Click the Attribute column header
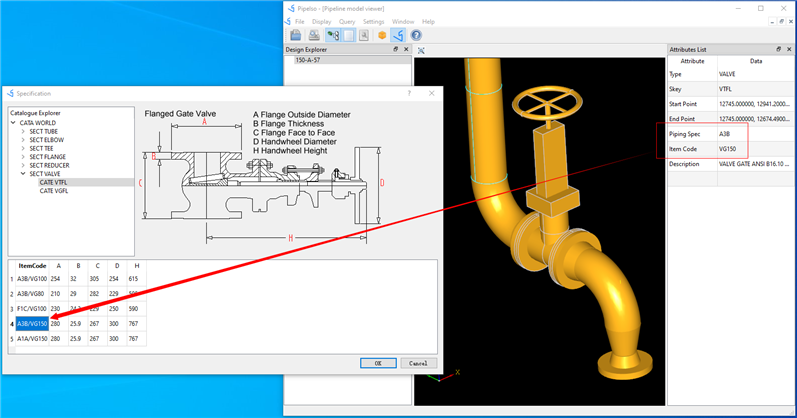The height and width of the screenshot is (418, 797). coord(692,61)
